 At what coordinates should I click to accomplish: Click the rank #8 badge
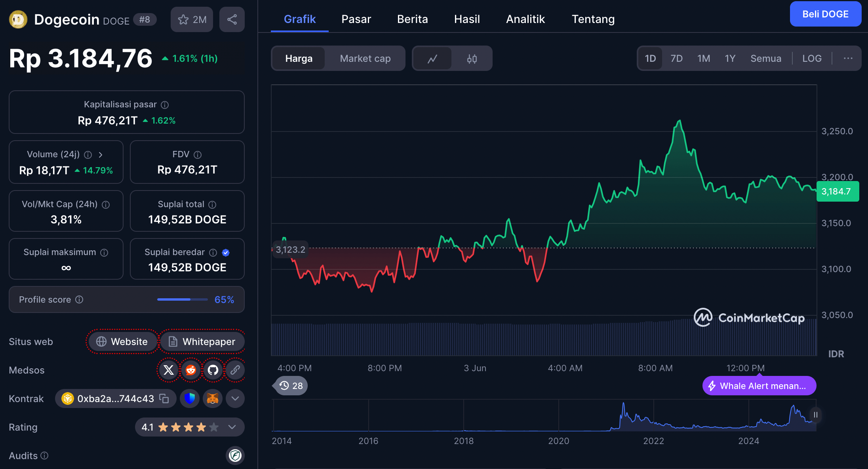pyautogui.click(x=145, y=19)
